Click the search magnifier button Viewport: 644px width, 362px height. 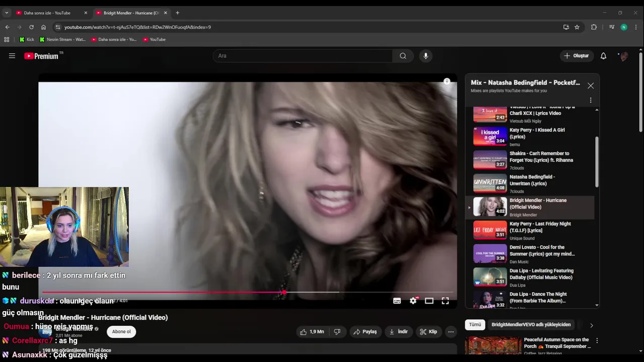[x=403, y=56]
